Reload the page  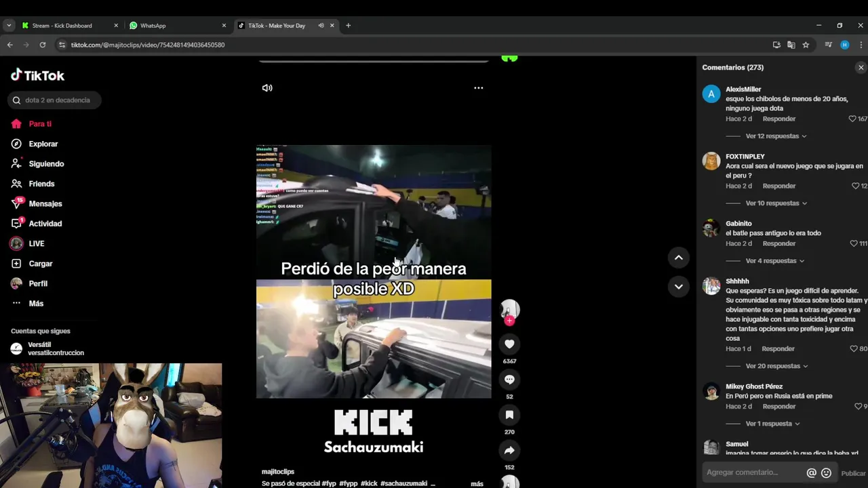pos(42,45)
